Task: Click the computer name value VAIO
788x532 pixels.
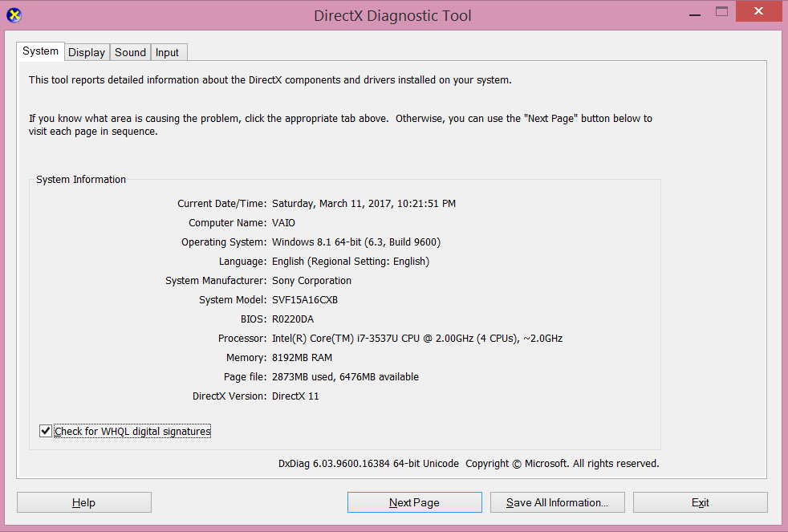Action: [283, 222]
